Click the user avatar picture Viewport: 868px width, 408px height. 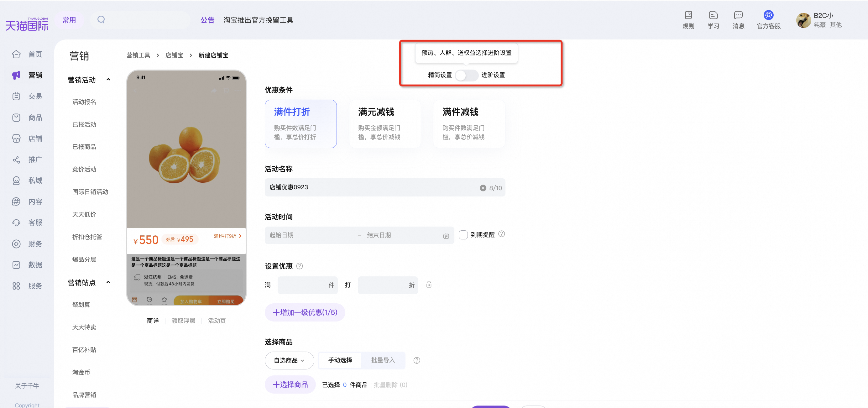click(x=803, y=20)
